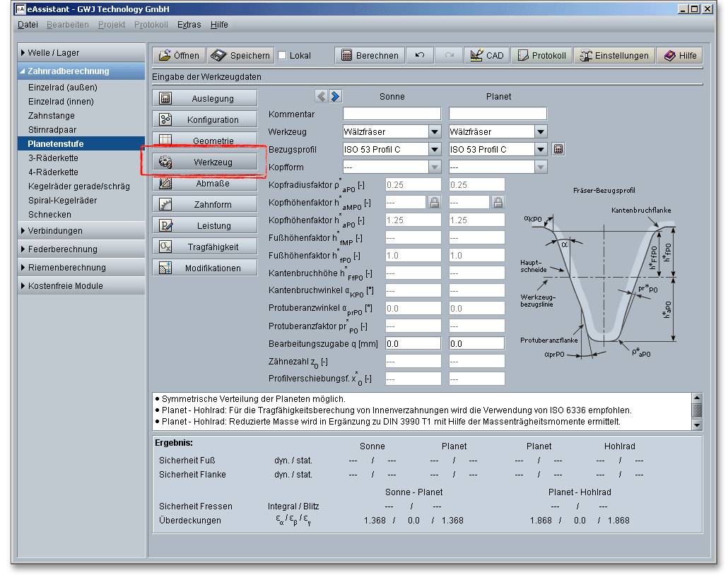Open the Hilfe toolbar button
Screen dimensions: 728x575
click(680, 56)
